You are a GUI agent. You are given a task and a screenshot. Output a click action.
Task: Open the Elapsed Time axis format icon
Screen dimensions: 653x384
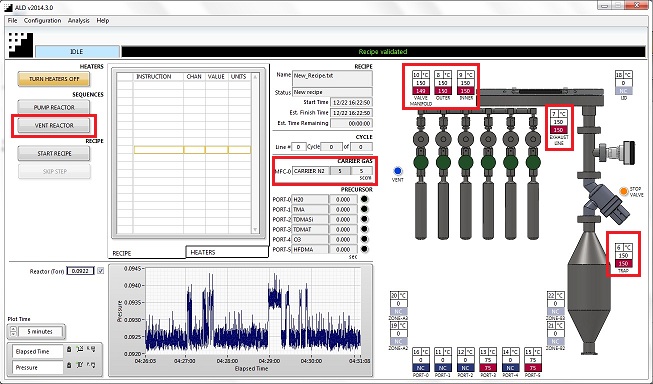point(91,349)
